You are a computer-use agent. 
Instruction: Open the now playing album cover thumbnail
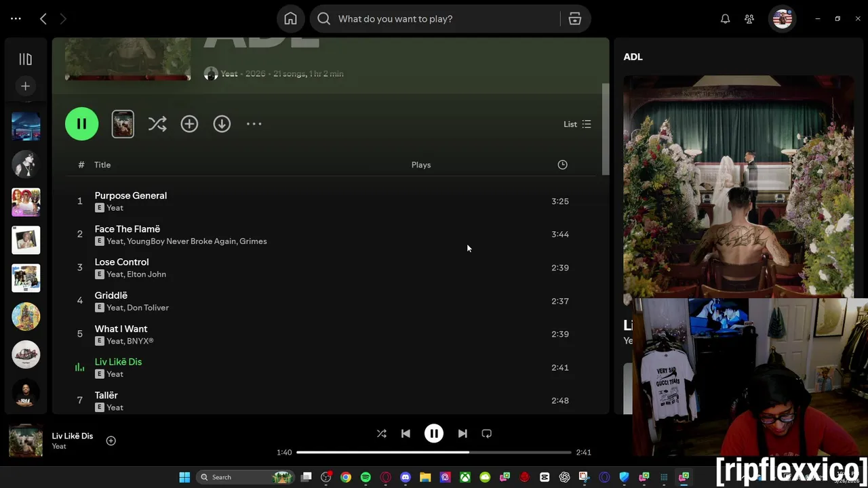(x=26, y=441)
